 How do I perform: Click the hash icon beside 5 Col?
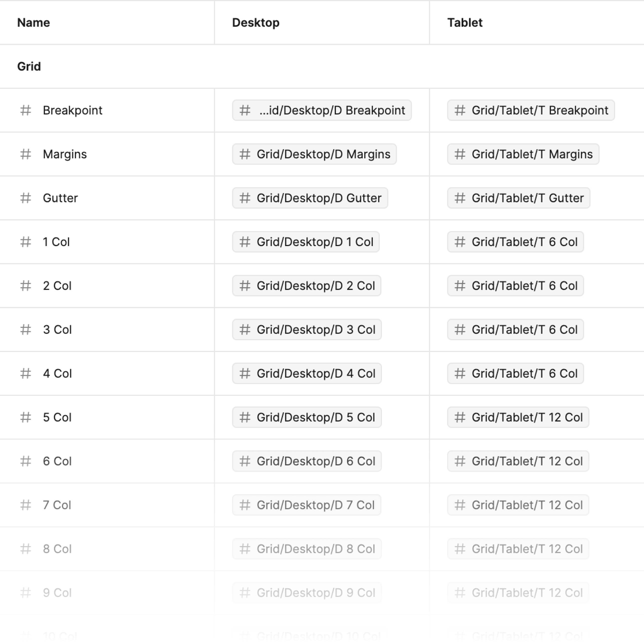tap(26, 417)
